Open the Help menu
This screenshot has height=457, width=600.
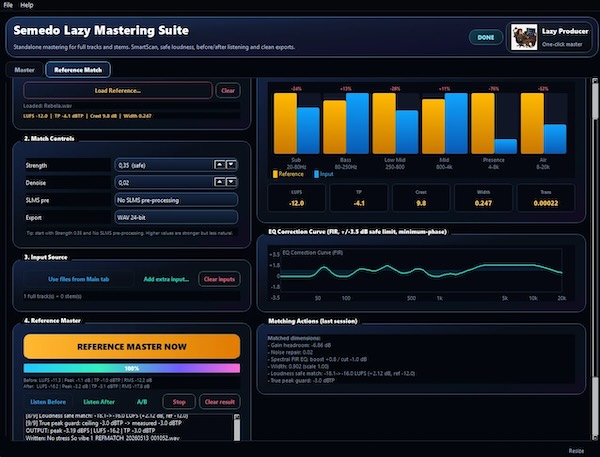click(x=26, y=5)
